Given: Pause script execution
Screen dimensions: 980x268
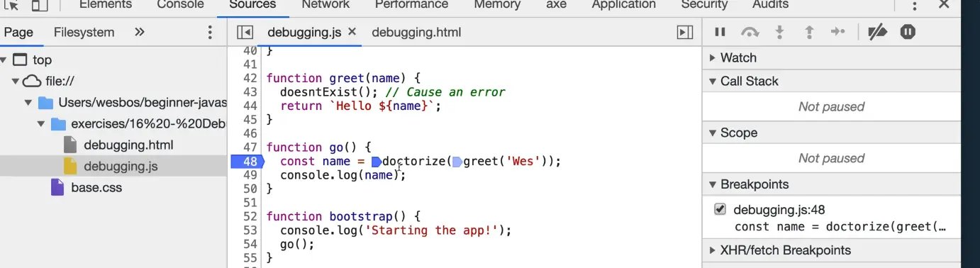Looking at the screenshot, I should [x=720, y=32].
